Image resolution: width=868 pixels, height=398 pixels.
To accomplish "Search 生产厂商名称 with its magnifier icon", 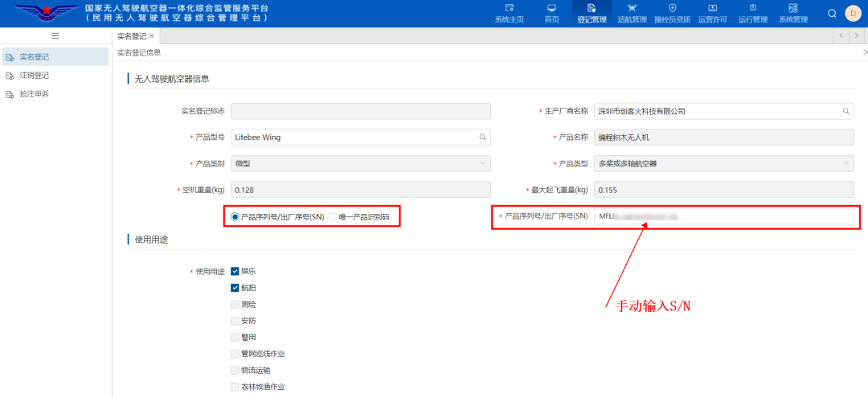I will (x=846, y=111).
